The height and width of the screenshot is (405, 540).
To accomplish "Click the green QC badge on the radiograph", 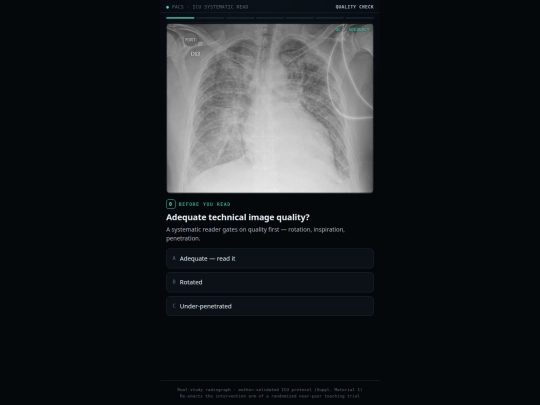I will [x=352, y=29].
